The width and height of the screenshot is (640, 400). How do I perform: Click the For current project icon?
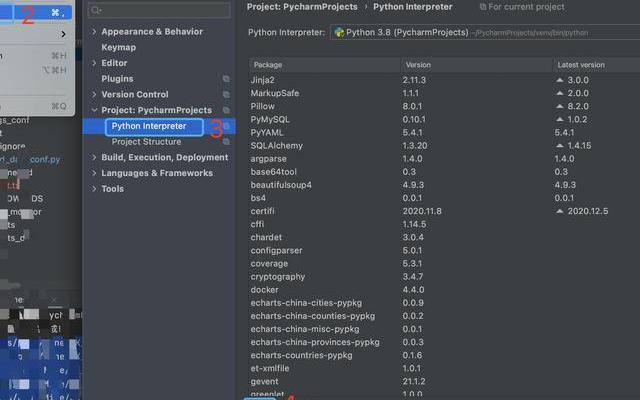tap(483, 7)
